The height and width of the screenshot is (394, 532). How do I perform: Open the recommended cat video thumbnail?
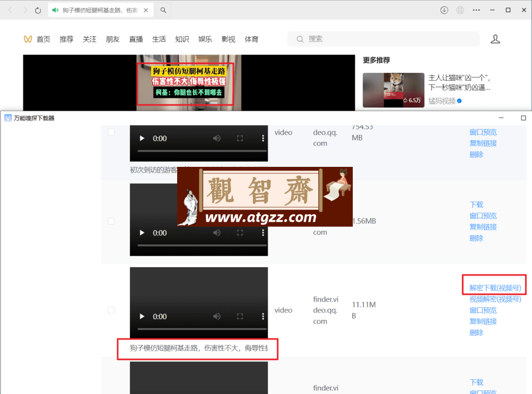[x=393, y=90]
